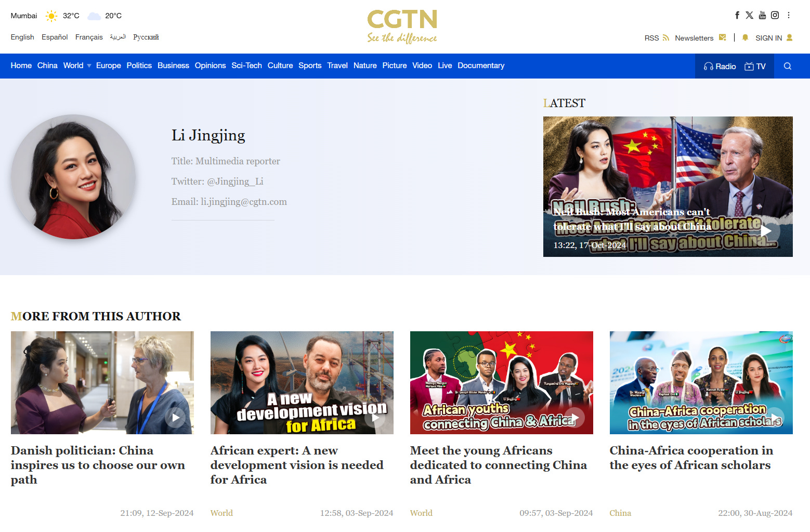Click Li Jingjing's profile photo
810x532 pixels.
pyautogui.click(x=73, y=177)
